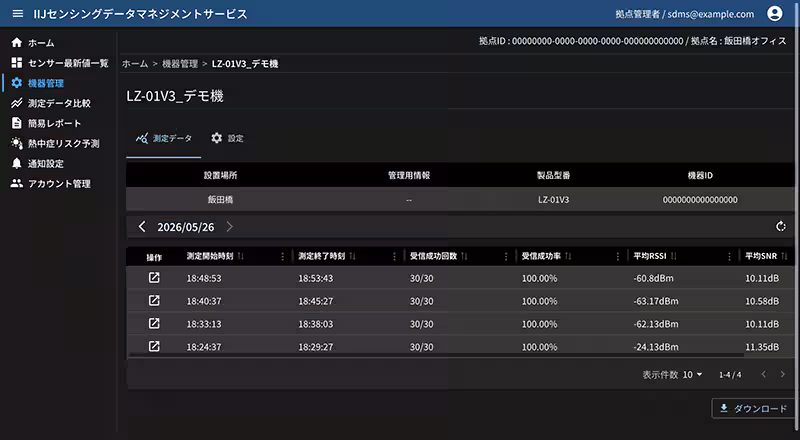Click the -60.8dBm RSSI cell

(x=653, y=278)
